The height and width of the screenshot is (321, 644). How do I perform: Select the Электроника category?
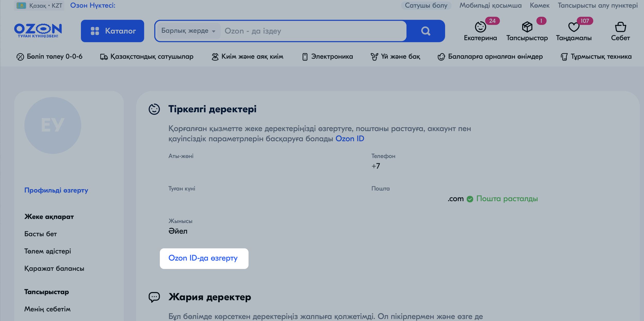pos(327,56)
